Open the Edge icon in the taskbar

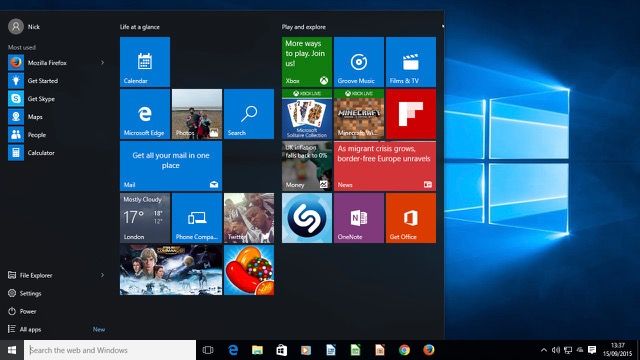(233, 350)
